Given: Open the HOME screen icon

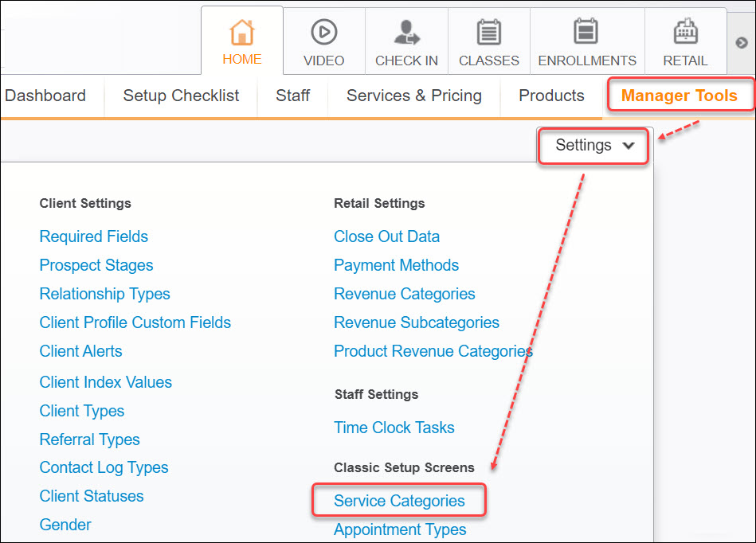Looking at the screenshot, I should [241, 36].
